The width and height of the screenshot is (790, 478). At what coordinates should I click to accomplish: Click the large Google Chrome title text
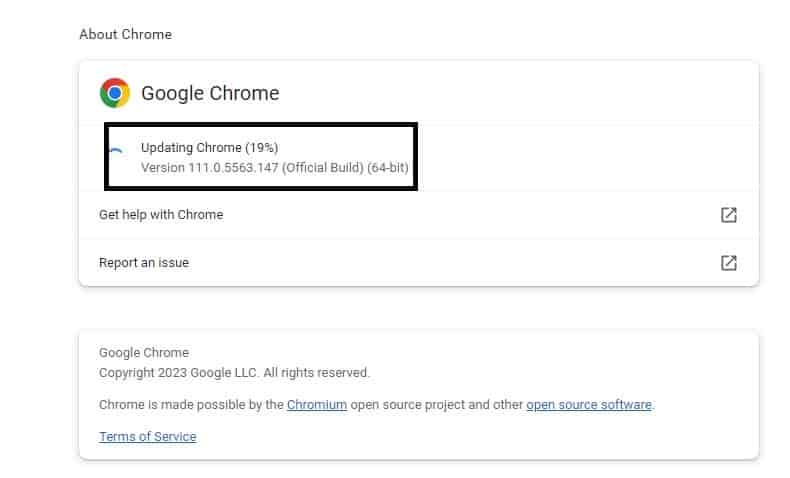pyautogui.click(x=210, y=93)
